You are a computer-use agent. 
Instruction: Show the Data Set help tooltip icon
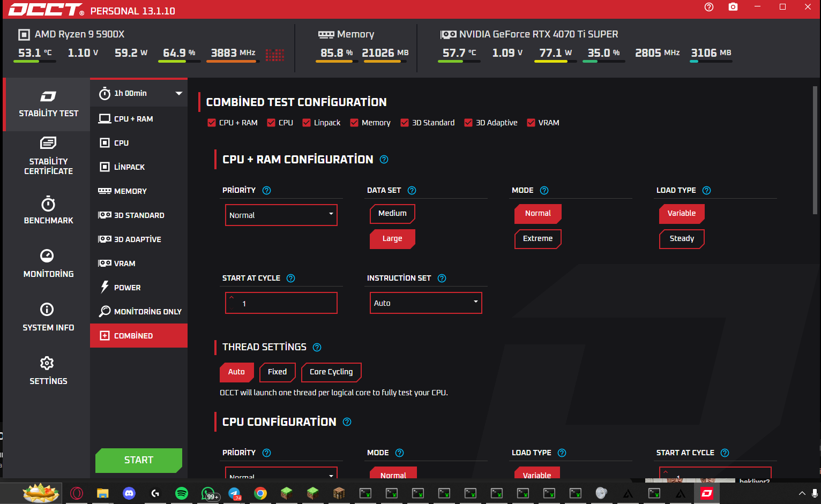tap(412, 191)
